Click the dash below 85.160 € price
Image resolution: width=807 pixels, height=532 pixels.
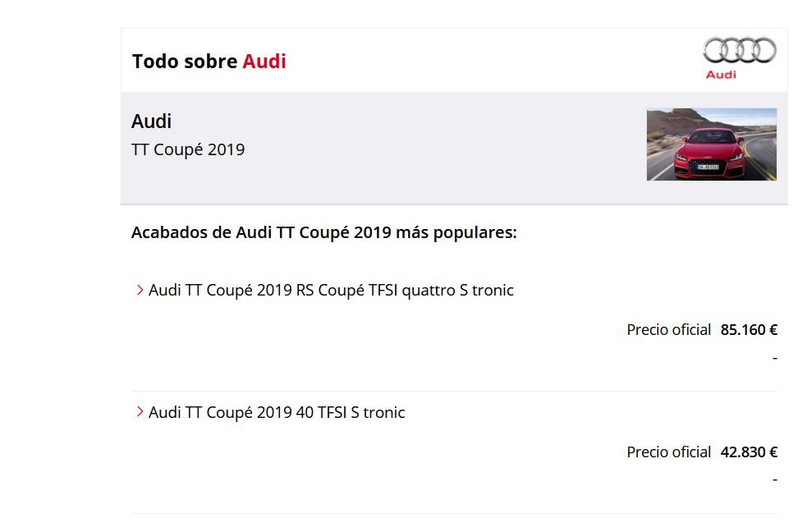pyautogui.click(x=775, y=358)
